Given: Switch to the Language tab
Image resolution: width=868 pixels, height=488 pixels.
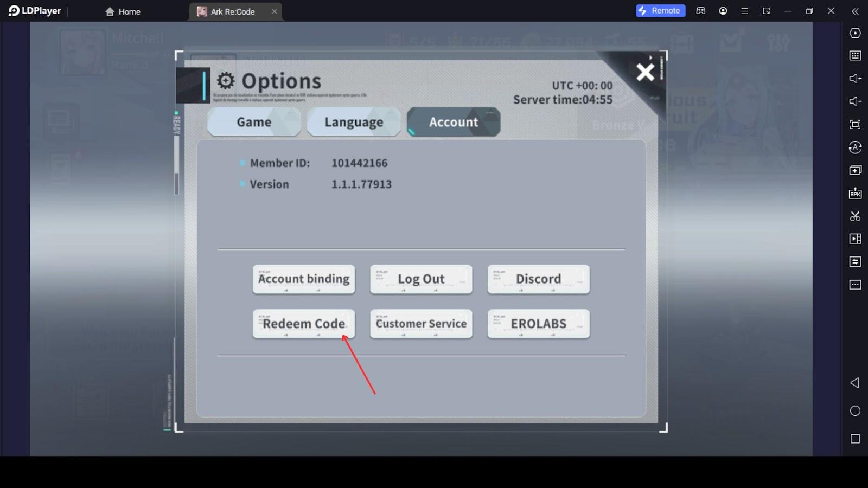Looking at the screenshot, I should (x=354, y=122).
